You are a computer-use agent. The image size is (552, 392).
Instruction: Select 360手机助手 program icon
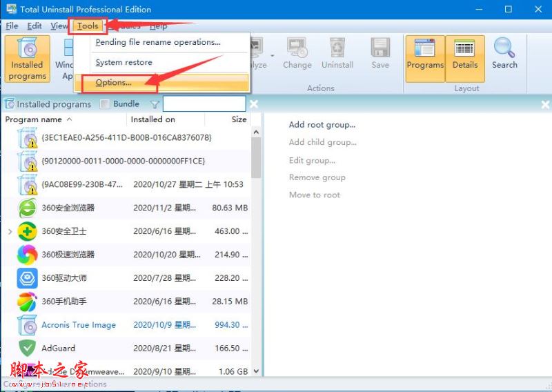point(27,302)
